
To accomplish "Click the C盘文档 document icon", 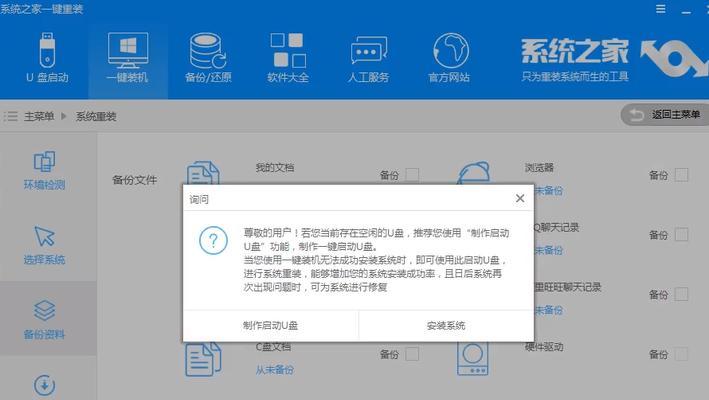I will (203, 359).
